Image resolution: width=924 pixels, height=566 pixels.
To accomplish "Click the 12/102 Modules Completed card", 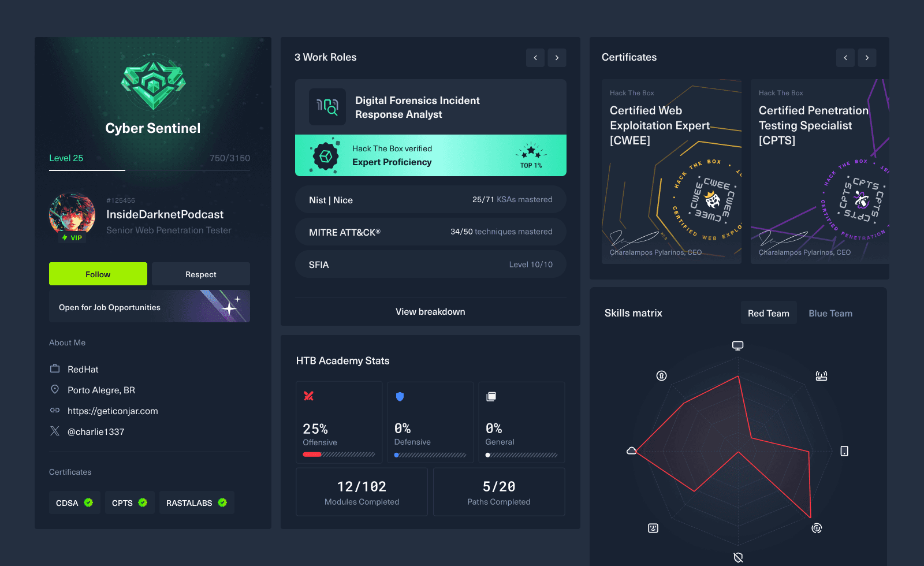I will pos(362,491).
